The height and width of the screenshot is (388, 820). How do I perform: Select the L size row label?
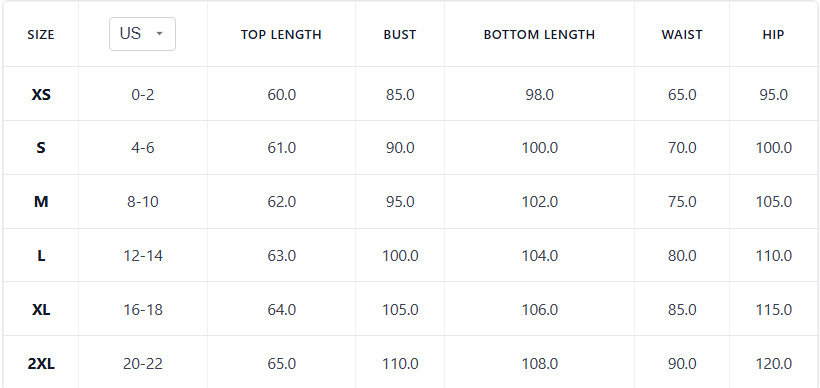coord(41,256)
